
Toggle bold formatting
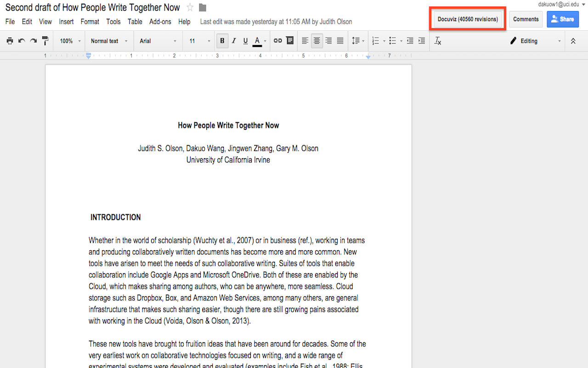tap(222, 41)
